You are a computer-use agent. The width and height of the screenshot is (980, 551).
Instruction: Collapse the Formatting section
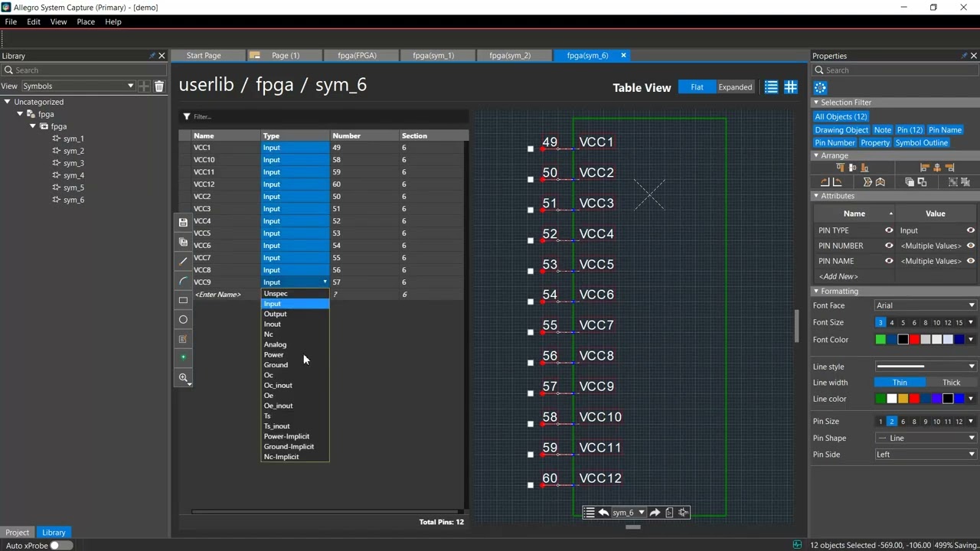pyautogui.click(x=816, y=292)
